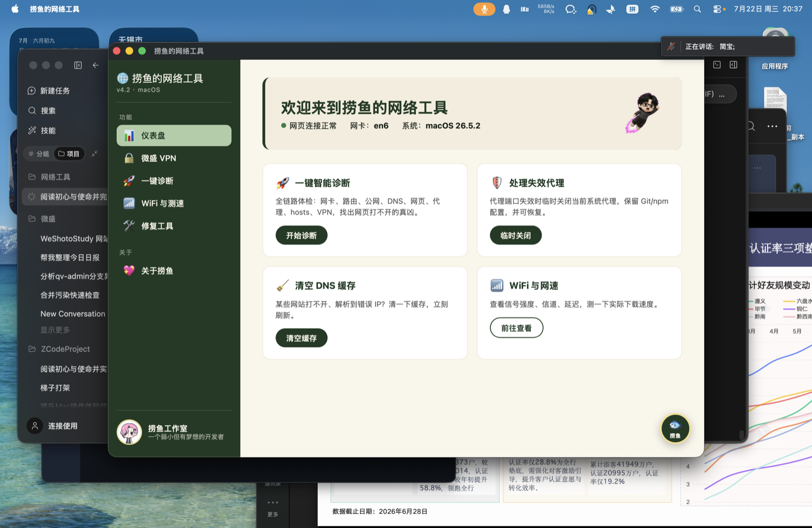Select the 项目 tab
The height and width of the screenshot is (528, 812).
click(69, 154)
